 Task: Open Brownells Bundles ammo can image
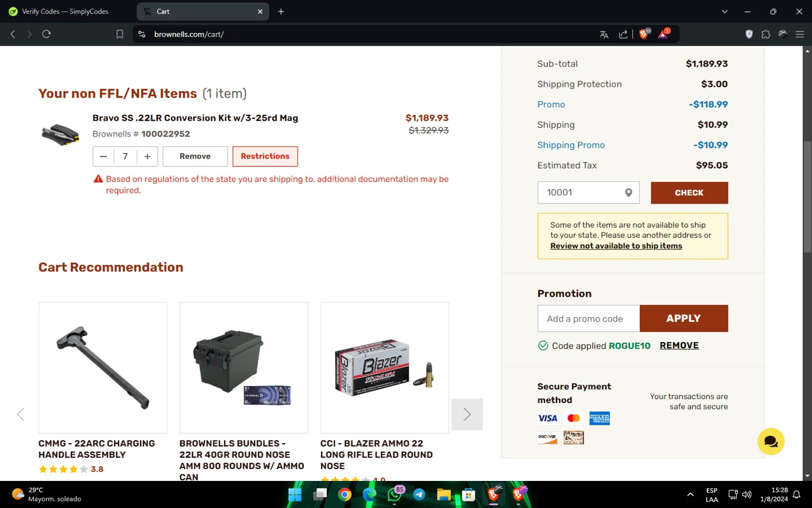pos(244,368)
